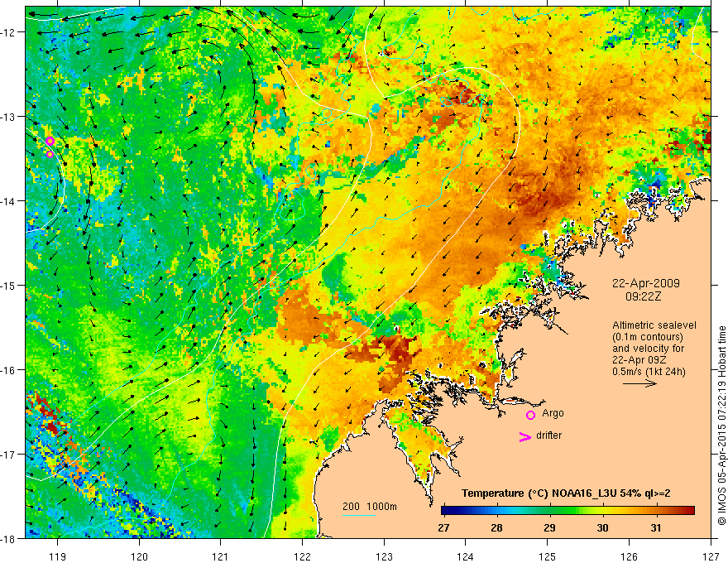Click the '122' longitude axis label
The image size is (728, 563).
tap(302, 556)
